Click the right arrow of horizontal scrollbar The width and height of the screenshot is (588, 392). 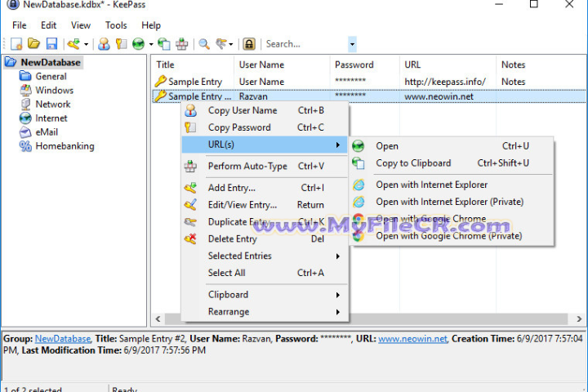579,318
